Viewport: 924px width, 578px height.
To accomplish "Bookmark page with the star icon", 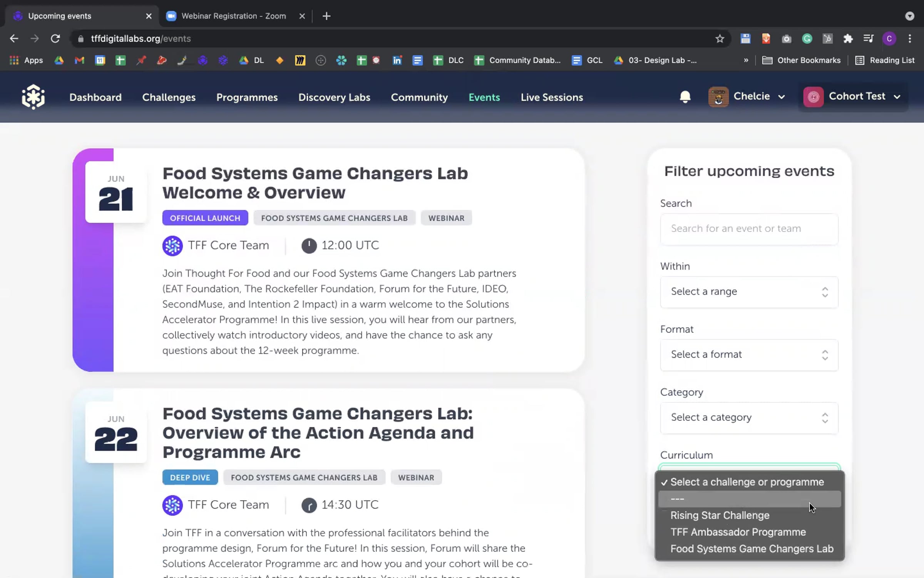I will 720,39.
